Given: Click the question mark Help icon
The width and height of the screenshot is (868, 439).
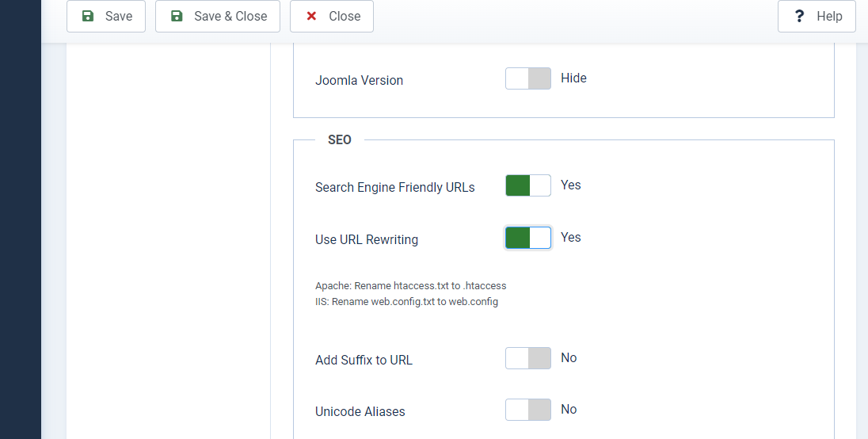Looking at the screenshot, I should click(x=800, y=16).
